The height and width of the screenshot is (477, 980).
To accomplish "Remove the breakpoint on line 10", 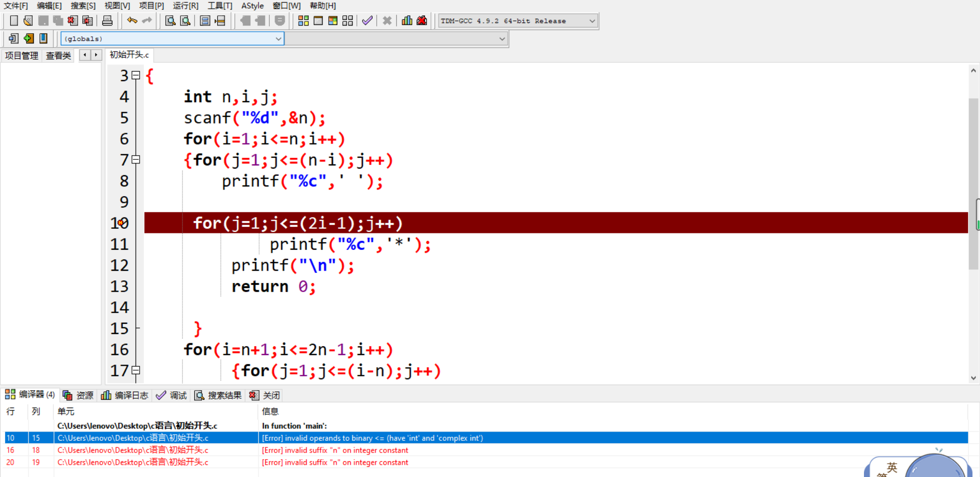I will (x=121, y=223).
